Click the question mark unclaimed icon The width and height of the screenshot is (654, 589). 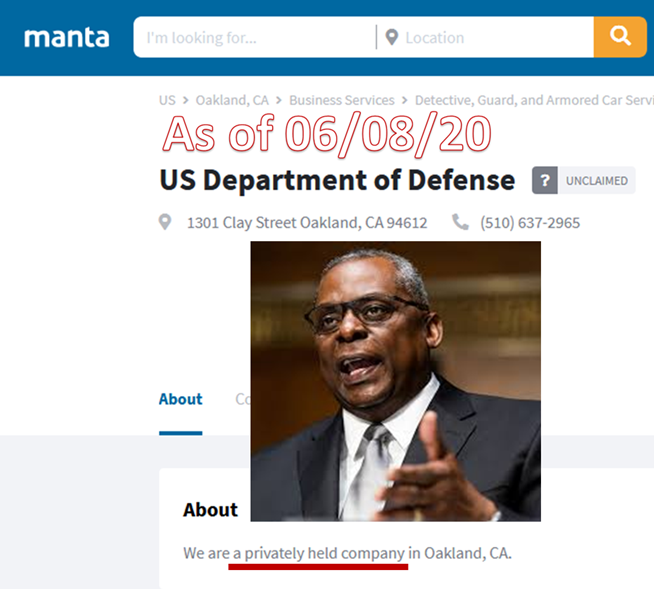(544, 181)
